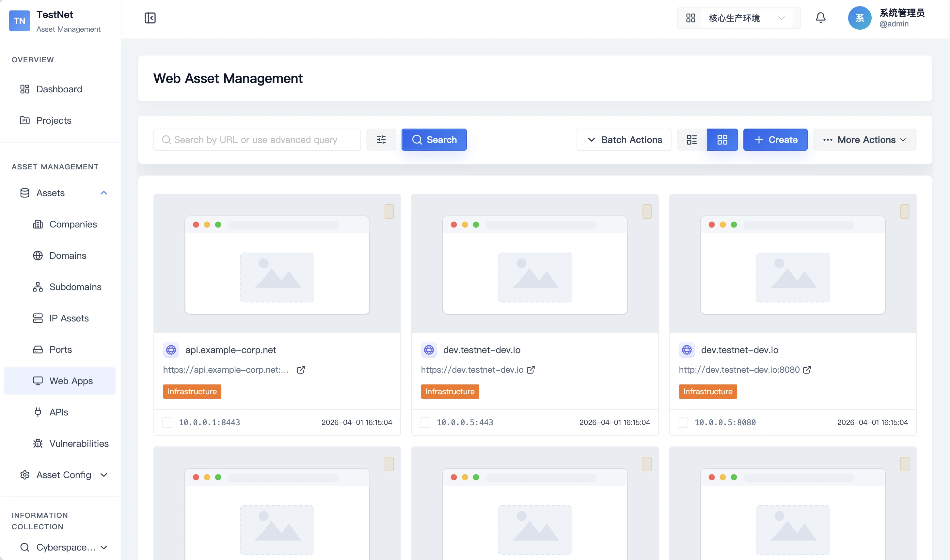Go to Dashboard in the sidebar
Image resolution: width=950 pixels, height=560 pixels.
60,89
